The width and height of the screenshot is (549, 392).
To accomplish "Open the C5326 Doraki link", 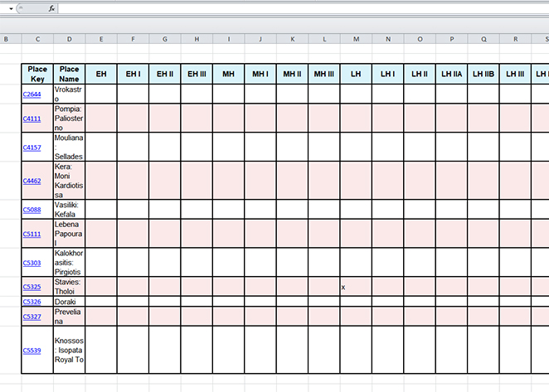I will (32, 302).
